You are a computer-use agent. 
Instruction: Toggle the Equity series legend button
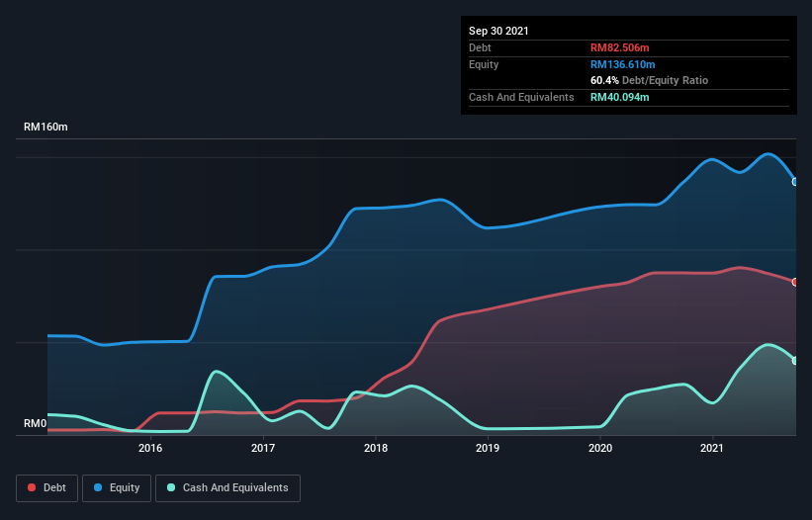coord(117,488)
